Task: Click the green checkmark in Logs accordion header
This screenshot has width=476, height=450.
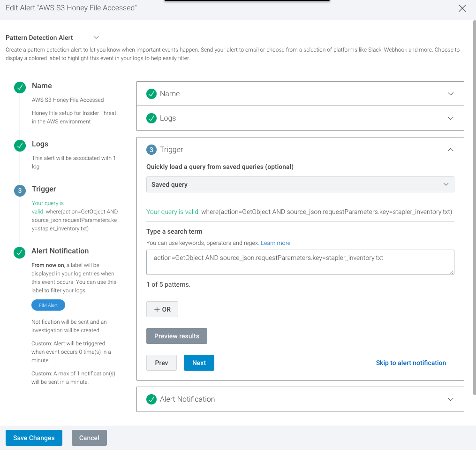Action: click(151, 118)
